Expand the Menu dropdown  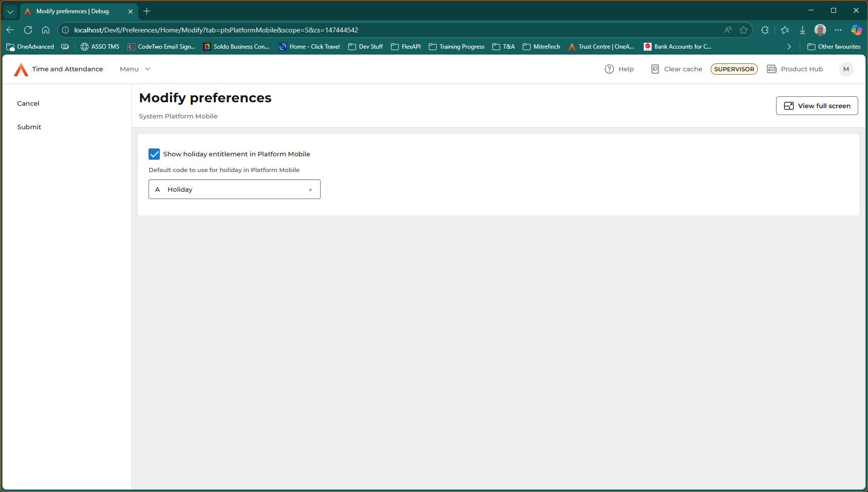135,69
